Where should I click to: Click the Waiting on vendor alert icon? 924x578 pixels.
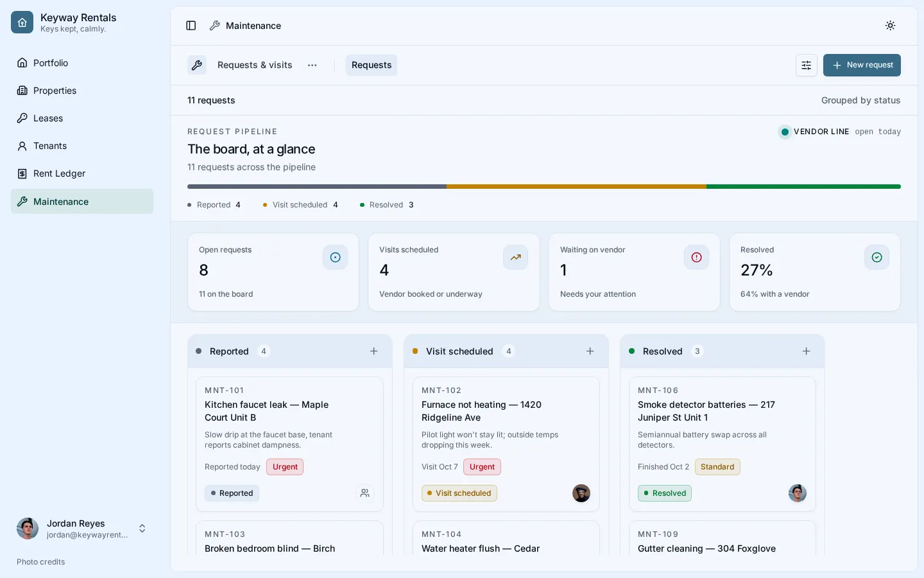pos(696,258)
